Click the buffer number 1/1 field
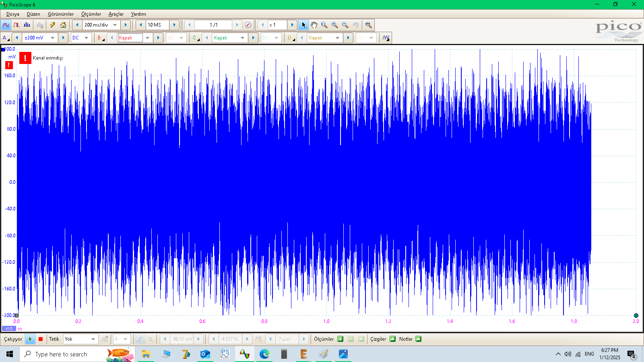This screenshot has height=362, width=644. pyautogui.click(x=213, y=25)
